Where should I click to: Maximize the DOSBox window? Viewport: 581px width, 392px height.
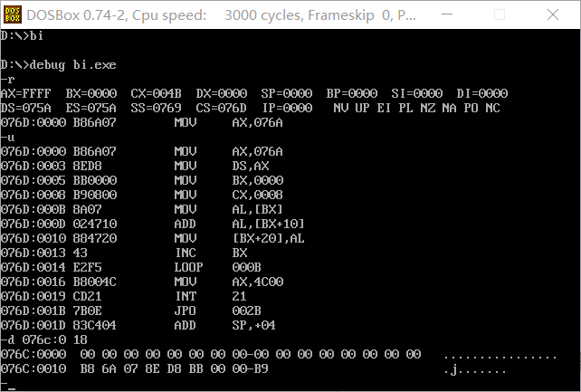pos(500,14)
